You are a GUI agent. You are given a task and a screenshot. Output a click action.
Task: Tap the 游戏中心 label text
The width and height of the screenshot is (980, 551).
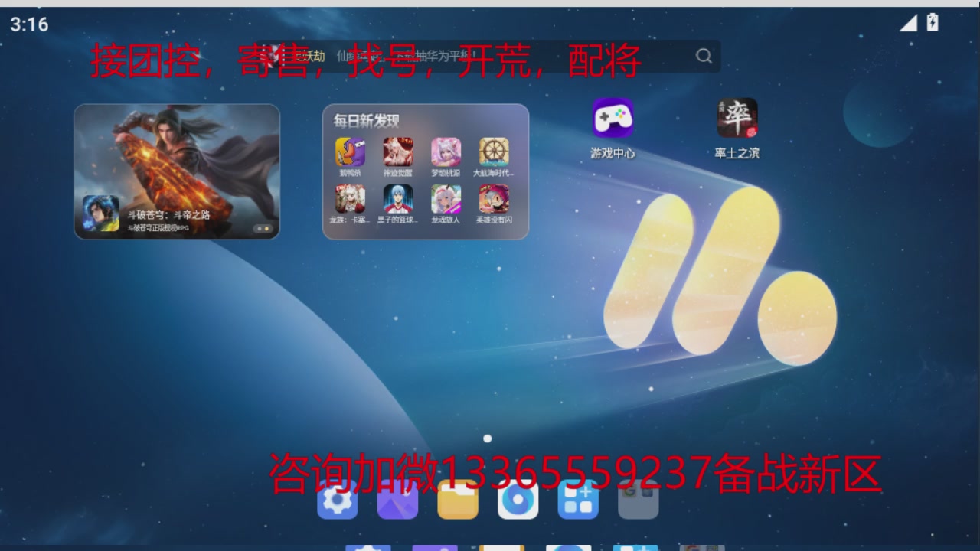pos(612,153)
